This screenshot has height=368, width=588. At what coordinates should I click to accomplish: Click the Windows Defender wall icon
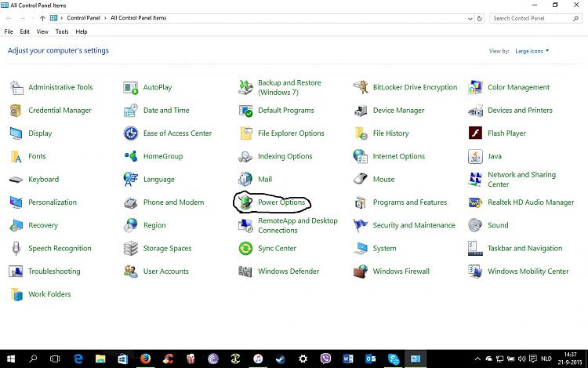(245, 271)
